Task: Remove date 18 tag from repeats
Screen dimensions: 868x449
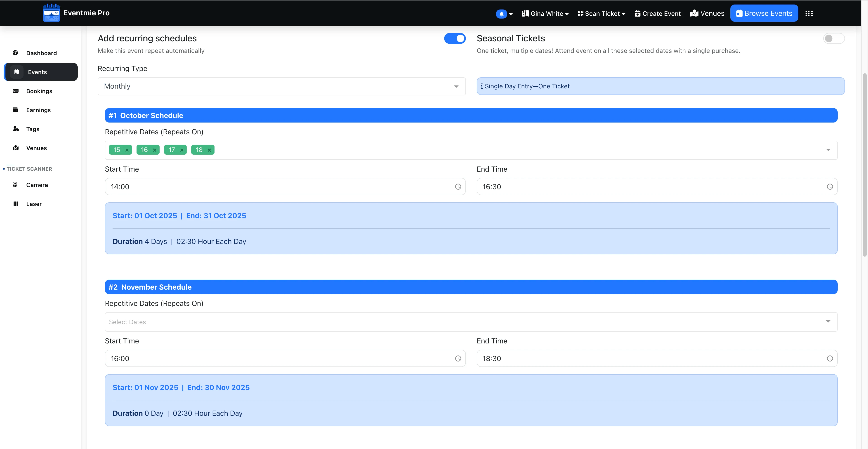Action: point(209,150)
